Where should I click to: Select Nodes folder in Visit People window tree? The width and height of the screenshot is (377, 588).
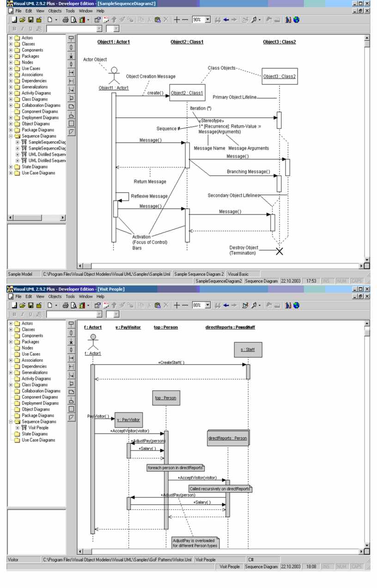point(27,348)
